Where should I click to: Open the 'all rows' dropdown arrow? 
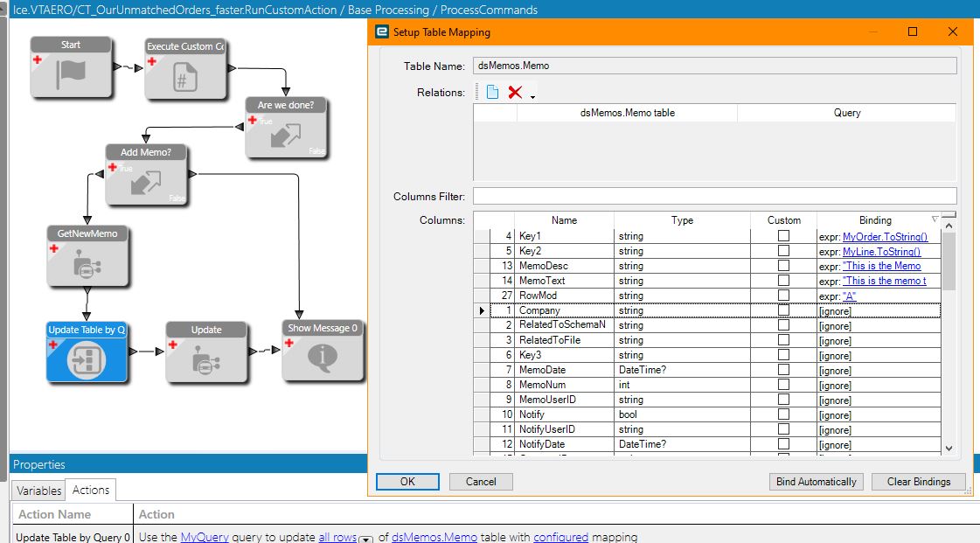(365, 539)
